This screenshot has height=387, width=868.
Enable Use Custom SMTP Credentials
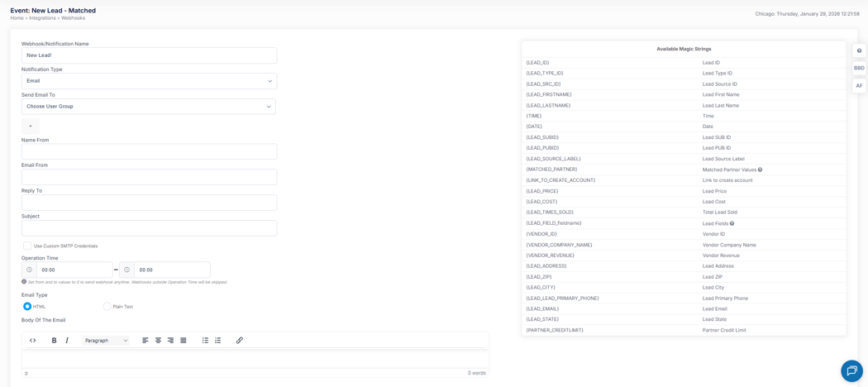pos(27,246)
